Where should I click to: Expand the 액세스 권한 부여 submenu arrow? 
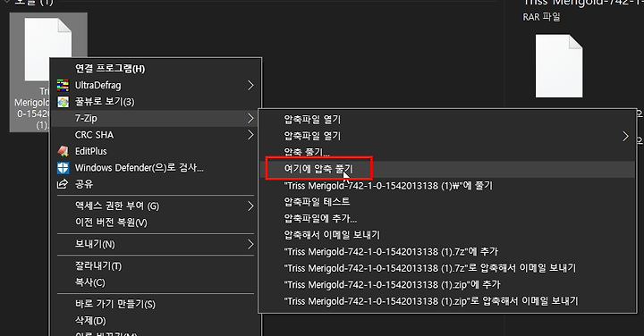click(x=250, y=206)
